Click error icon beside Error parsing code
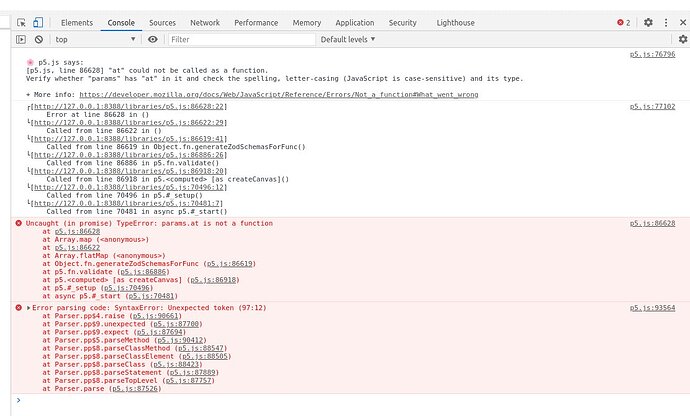This screenshot has height=416, width=690. click(18, 308)
